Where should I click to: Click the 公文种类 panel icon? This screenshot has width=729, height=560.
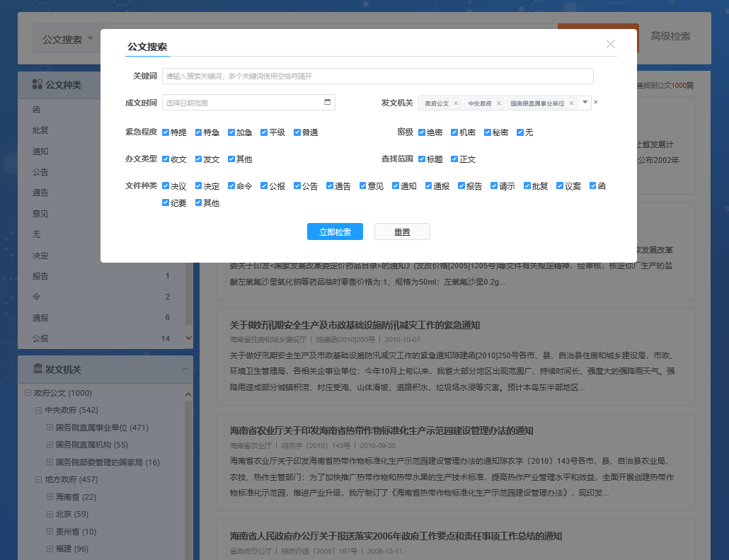[38, 84]
